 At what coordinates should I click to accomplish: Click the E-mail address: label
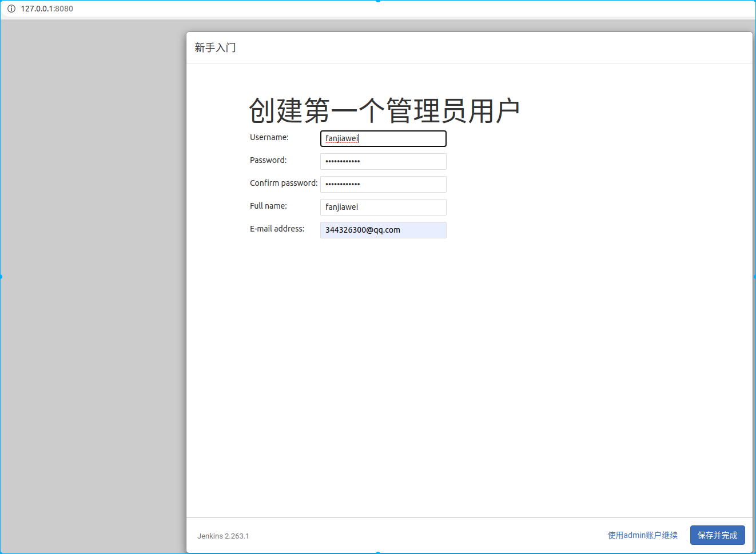(x=277, y=229)
